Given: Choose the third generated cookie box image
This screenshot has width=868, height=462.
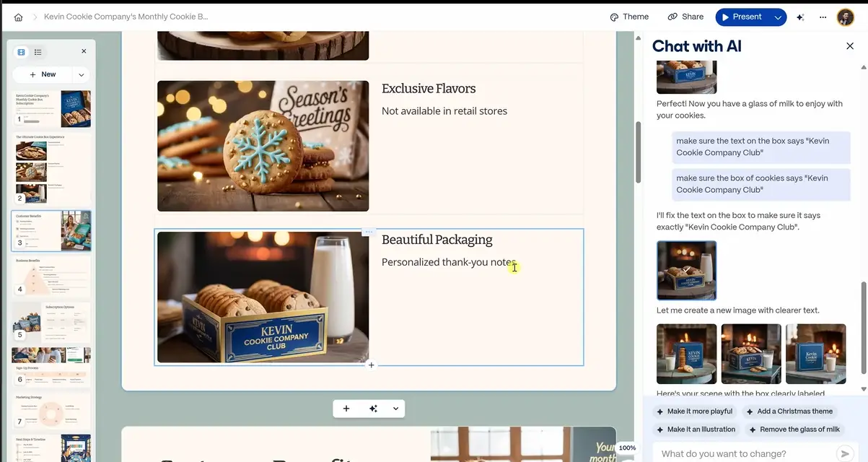Looking at the screenshot, I should 815,354.
